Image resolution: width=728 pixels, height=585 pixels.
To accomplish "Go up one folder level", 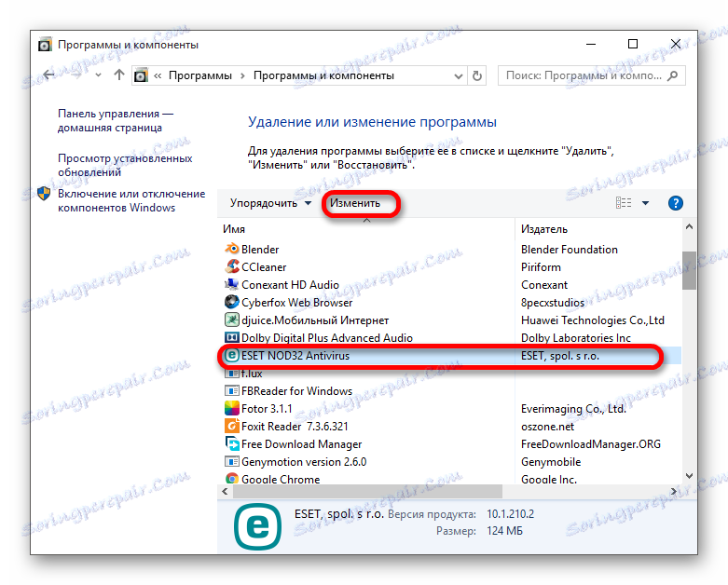I will tap(119, 75).
